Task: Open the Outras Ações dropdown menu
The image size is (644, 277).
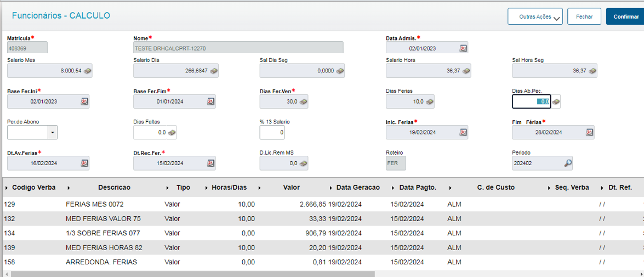Action: pyautogui.click(x=535, y=17)
